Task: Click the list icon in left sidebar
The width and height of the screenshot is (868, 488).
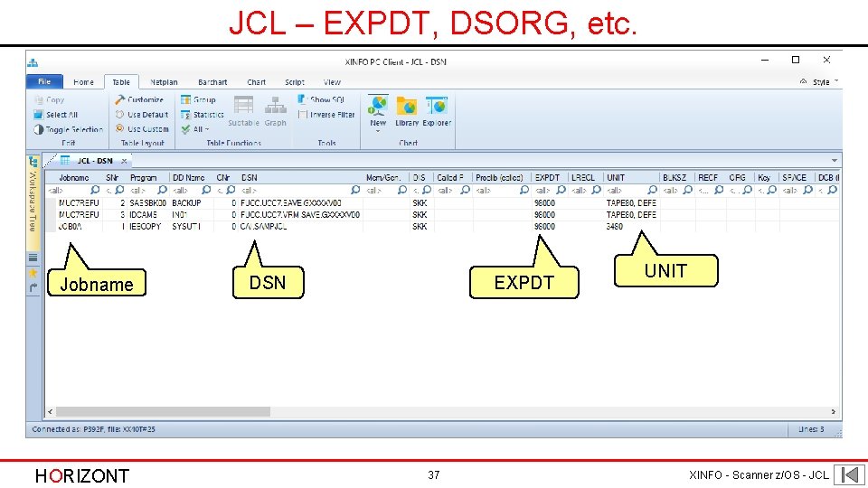Action: 33,258
